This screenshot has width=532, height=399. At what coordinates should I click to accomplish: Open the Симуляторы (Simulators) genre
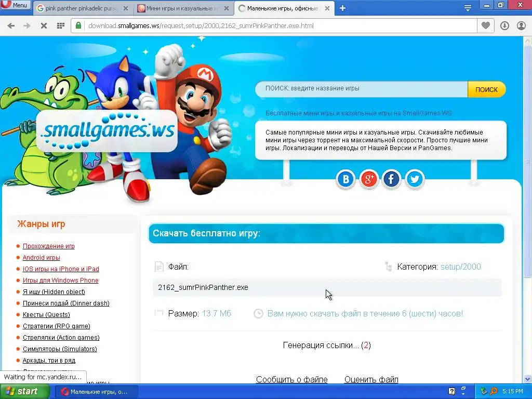point(60,349)
